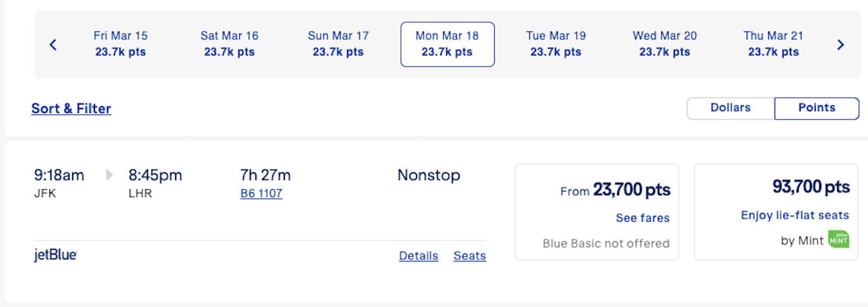
Task: Choose Sun Mar 17 for 23.7k pts
Action: point(338,44)
